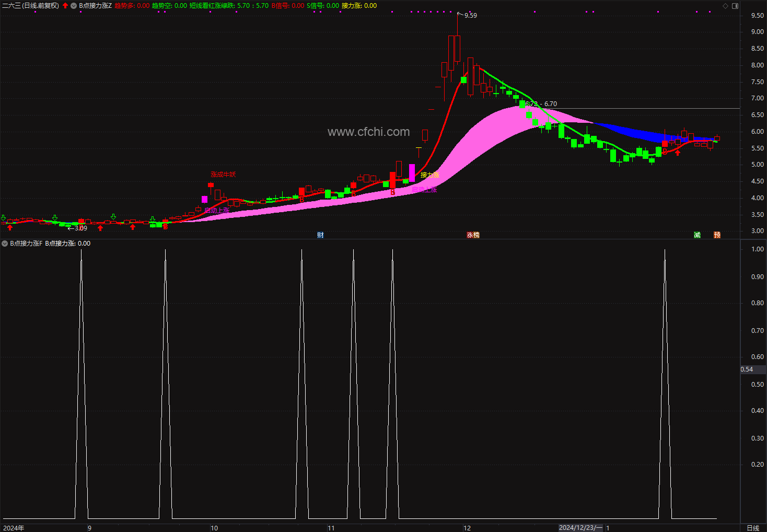
Task: Click the month 11 tick on time axis
Action: click(x=331, y=528)
